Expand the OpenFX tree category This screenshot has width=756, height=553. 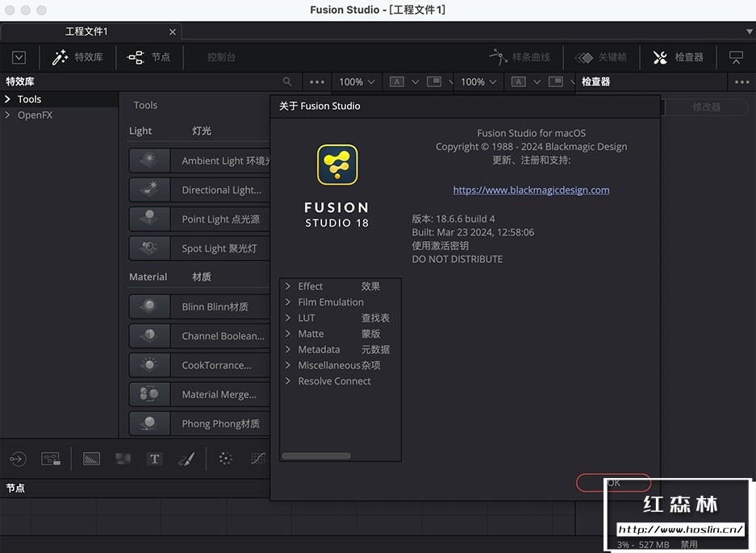coord(7,115)
